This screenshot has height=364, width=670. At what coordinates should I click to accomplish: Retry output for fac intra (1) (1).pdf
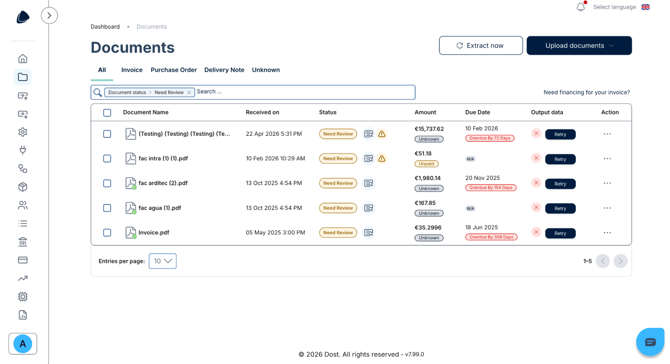click(560, 159)
